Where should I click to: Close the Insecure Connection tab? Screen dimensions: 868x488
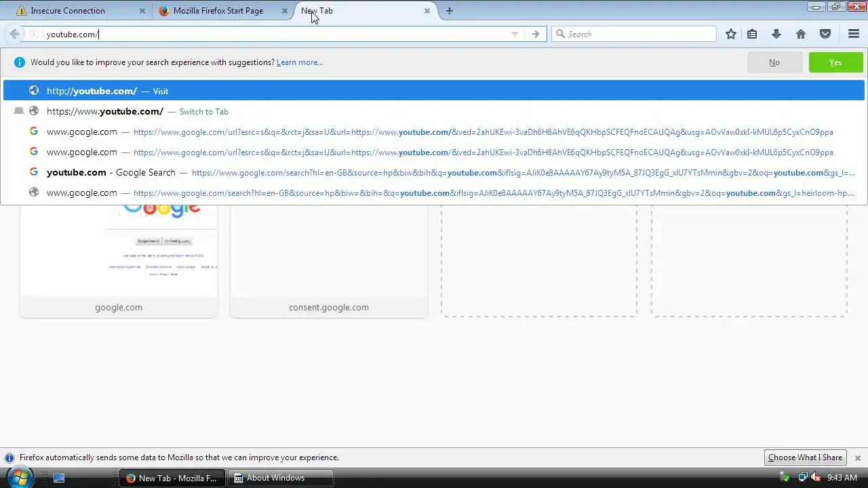pos(142,11)
